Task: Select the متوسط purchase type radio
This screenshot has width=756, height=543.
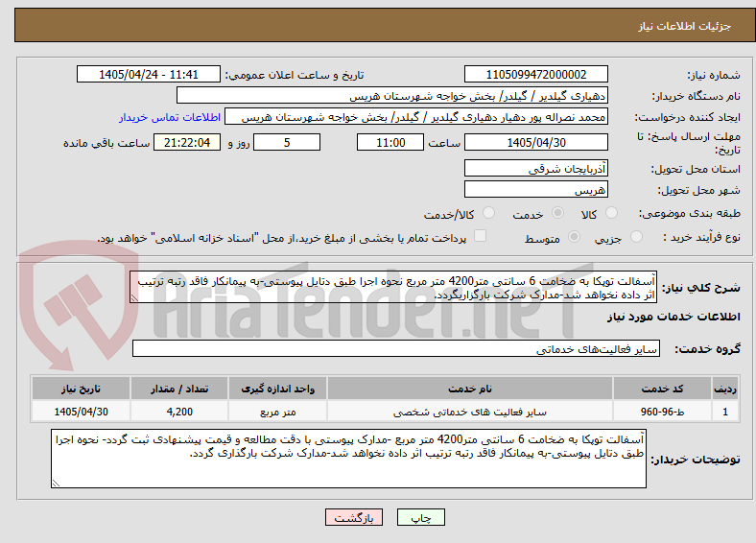Action: pyautogui.click(x=574, y=236)
